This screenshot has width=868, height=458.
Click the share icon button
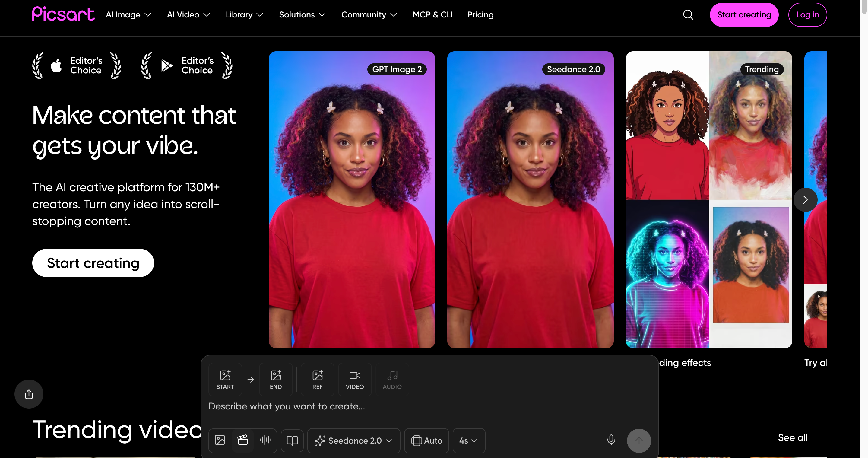29,394
